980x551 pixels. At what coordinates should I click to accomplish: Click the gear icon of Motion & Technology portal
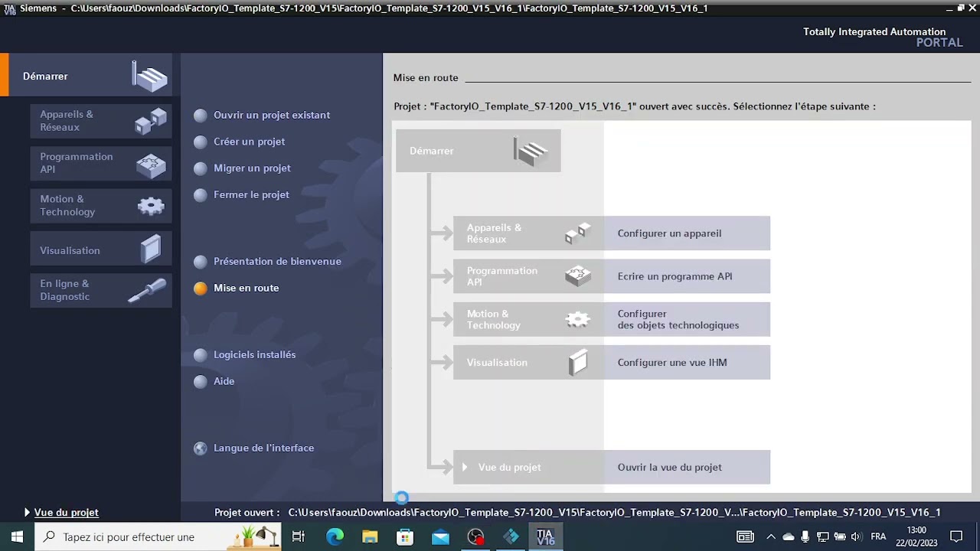coord(151,205)
